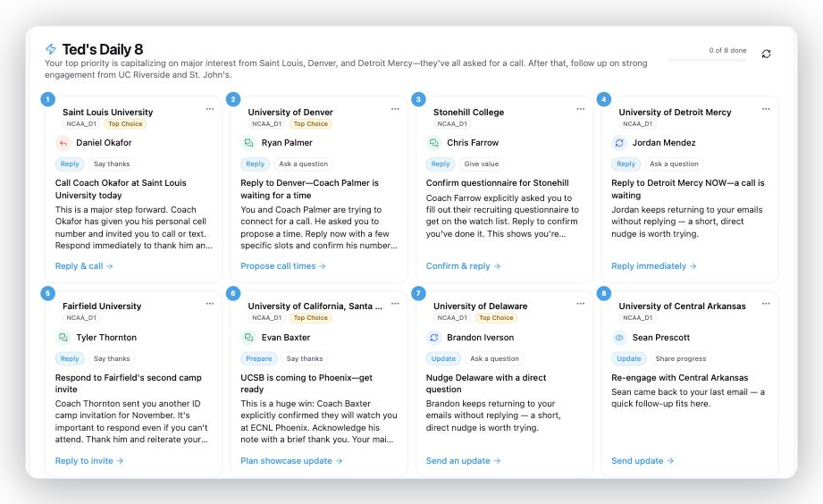This screenshot has height=504, width=823.
Task: Click contact name Evan Baxter
Action: tap(286, 338)
